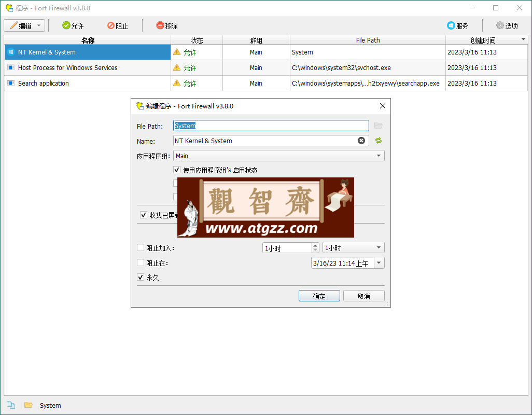Image resolution: width=532 pixels, height=415 pixels.
Task: Click the 编辑 pencil button
Action: 21,25
